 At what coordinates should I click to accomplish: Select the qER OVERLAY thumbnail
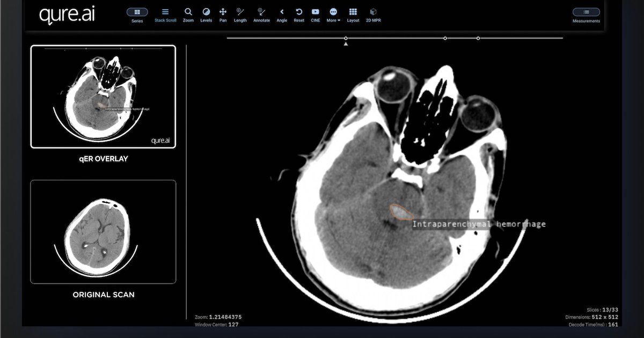pos(103,97)
